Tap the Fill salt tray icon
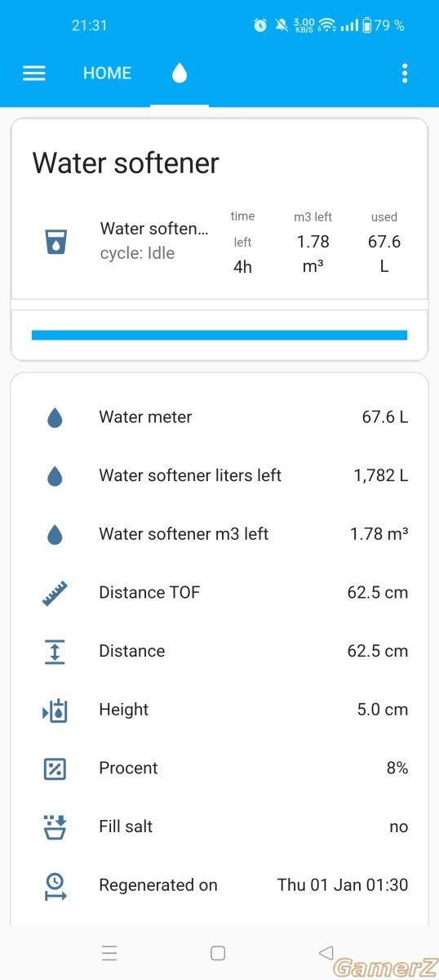The width and height of the screenshot is (439, 980). tap(55, 826)
